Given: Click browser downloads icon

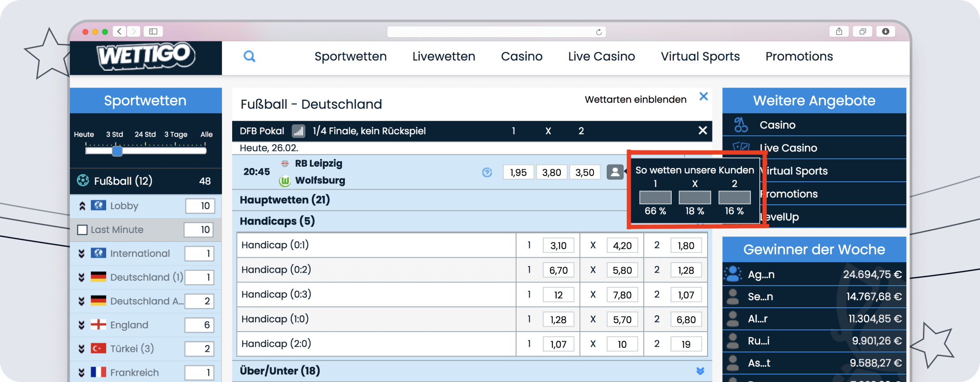Looking at the screenshot, I should (x=885, y=31).
